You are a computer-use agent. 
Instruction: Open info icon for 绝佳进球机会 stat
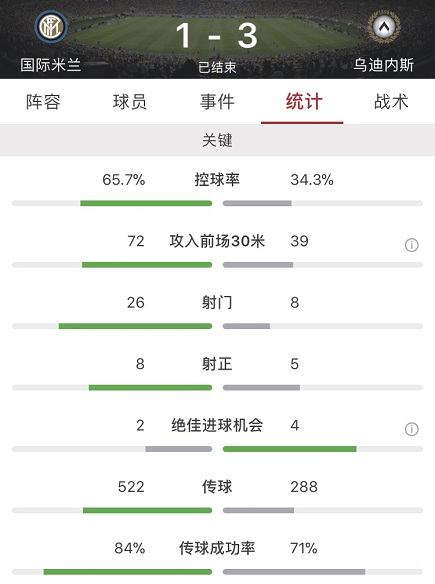point(412,429)
